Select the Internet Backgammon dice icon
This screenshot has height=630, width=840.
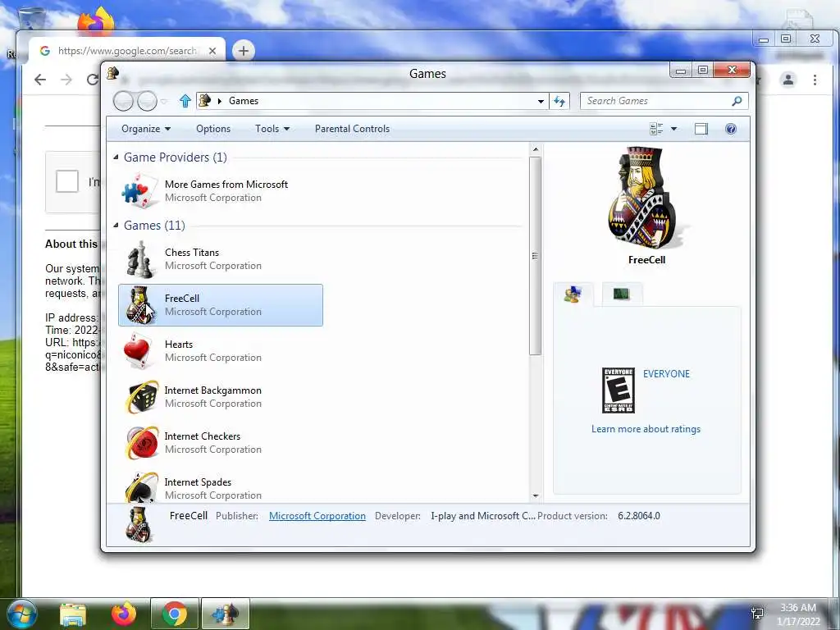(x=141, y=397)
